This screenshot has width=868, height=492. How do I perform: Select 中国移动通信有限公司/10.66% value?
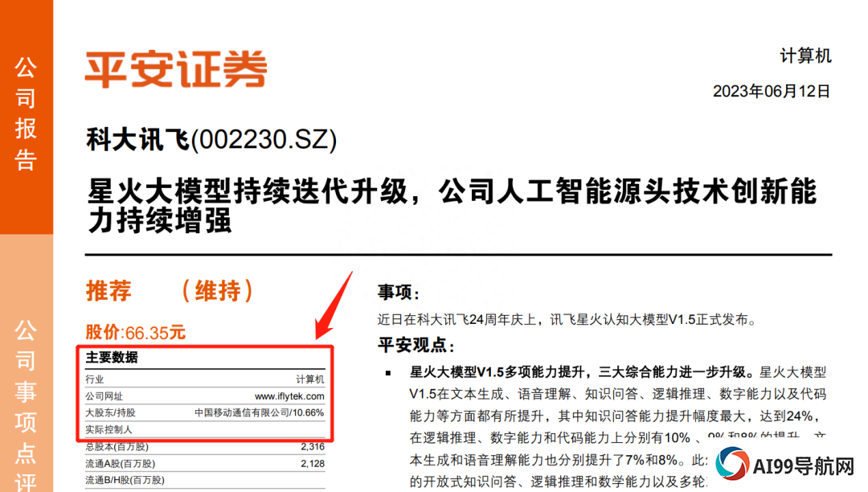coord(259,413)
